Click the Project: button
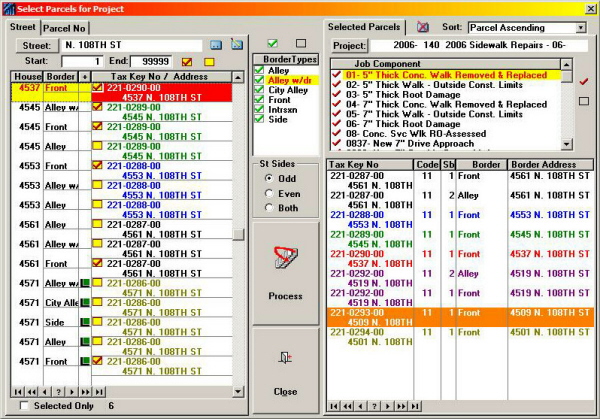 click(x=349, y=46)
